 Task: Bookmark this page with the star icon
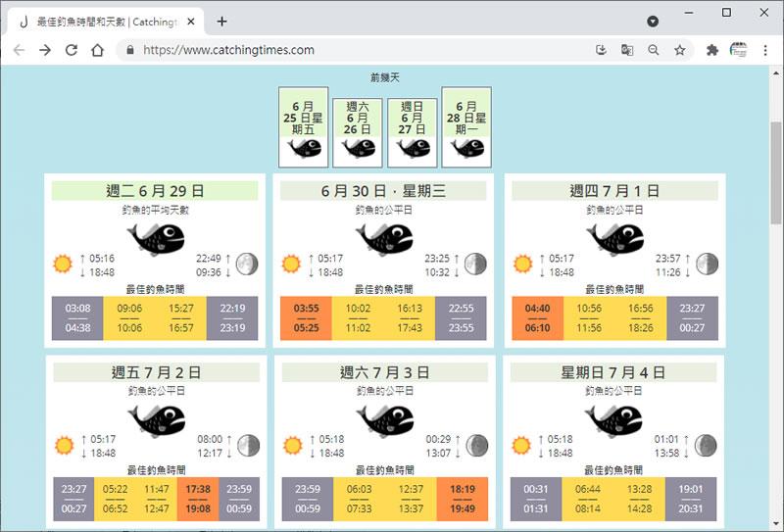click(x=679, y=50)
